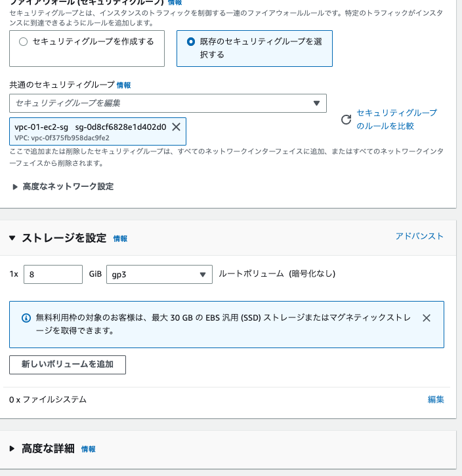Open 情報 link beside the firewall heading
Screen dimensions: 462x476
click(175, 3)
